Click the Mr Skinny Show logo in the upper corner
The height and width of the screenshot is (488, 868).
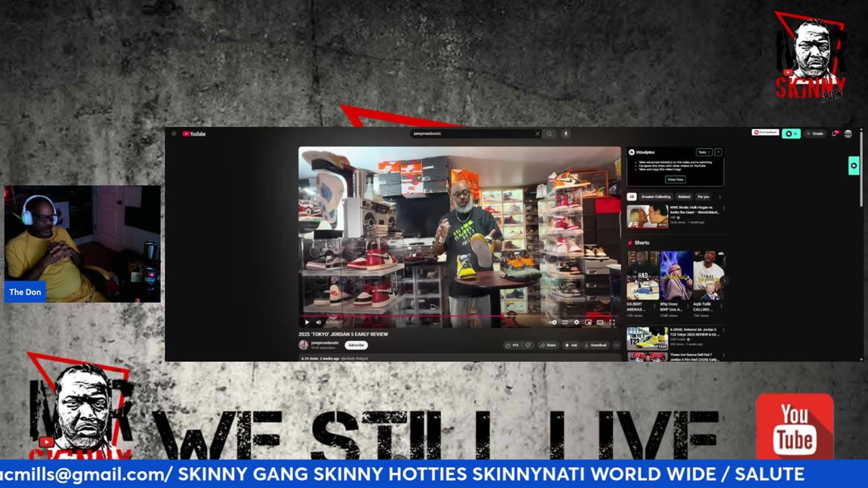[810, 57]
